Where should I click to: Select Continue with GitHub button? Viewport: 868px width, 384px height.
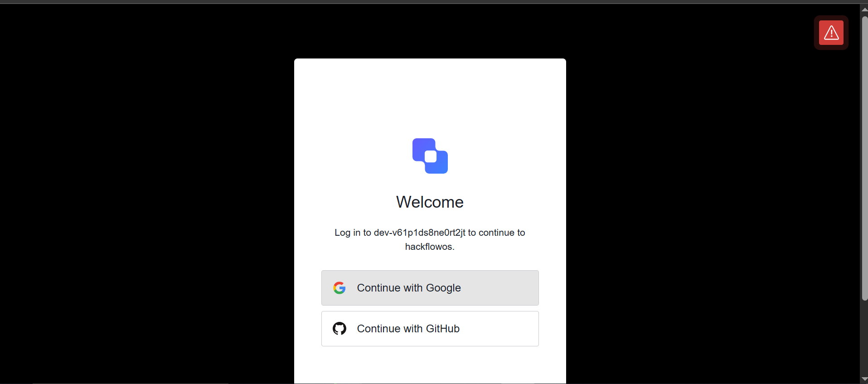pyautogui.click(x=430, y=329)
